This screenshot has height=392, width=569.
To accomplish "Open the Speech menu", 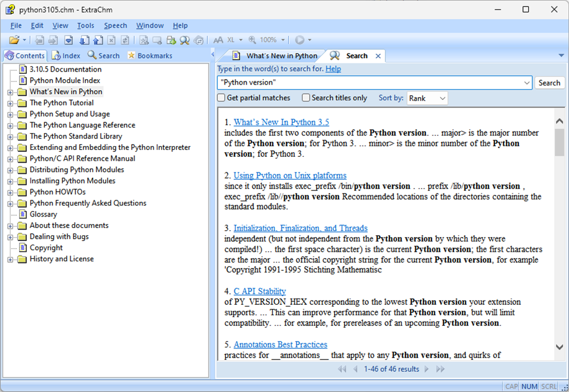I will (x=115, y=25).
